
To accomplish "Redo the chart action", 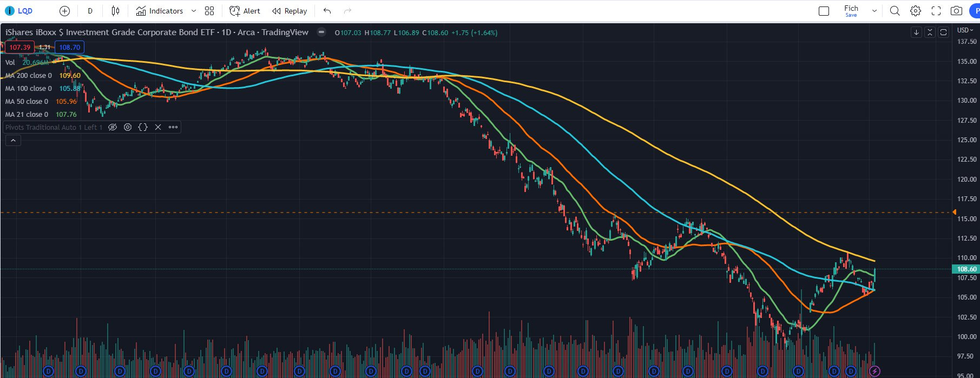I will tap(347, 11).
